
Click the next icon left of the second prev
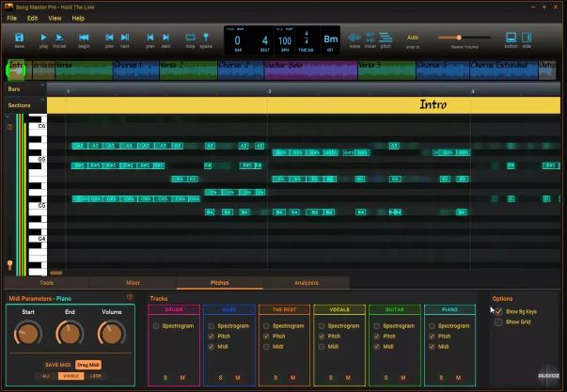[x=125, y=38]
